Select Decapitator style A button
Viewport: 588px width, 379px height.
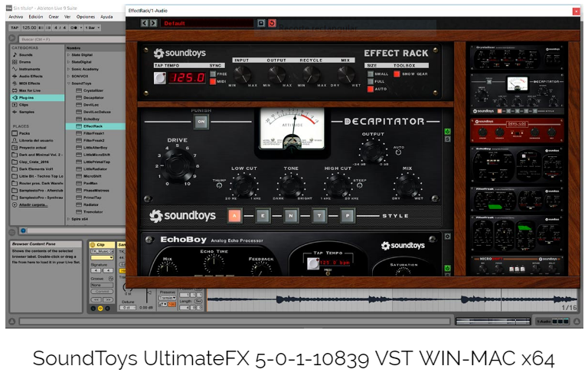point(234,216)
